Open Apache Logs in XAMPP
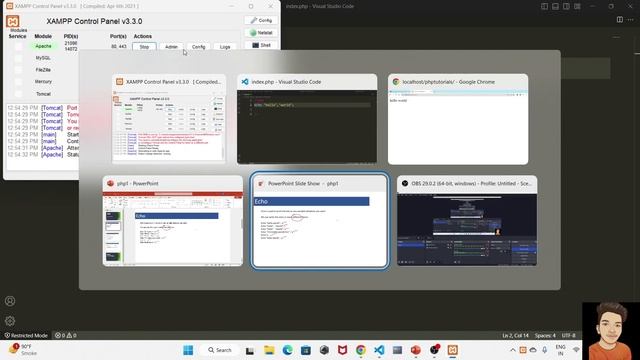Image resolution: width=640 pixels, height=360 pixels. coord(225,47)
